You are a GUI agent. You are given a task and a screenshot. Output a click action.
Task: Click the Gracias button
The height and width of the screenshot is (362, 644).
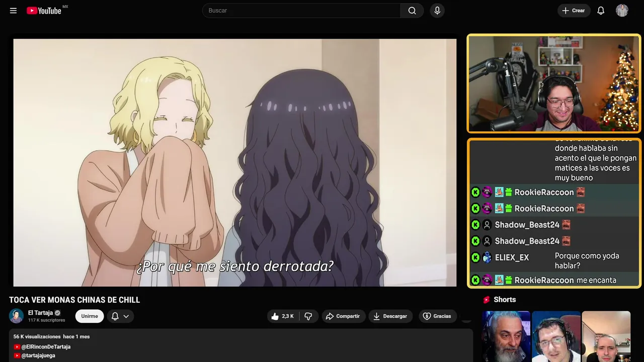[x=437, y=316]
